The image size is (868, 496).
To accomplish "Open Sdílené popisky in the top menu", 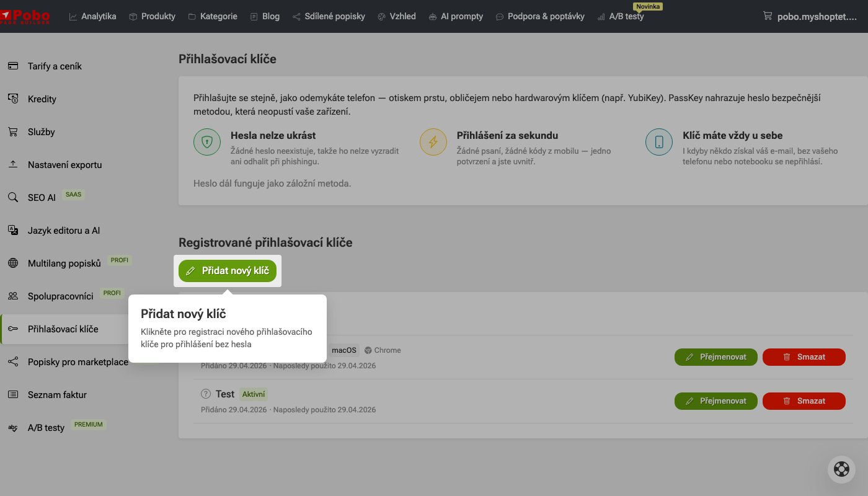I will click(x=329, y=16).
